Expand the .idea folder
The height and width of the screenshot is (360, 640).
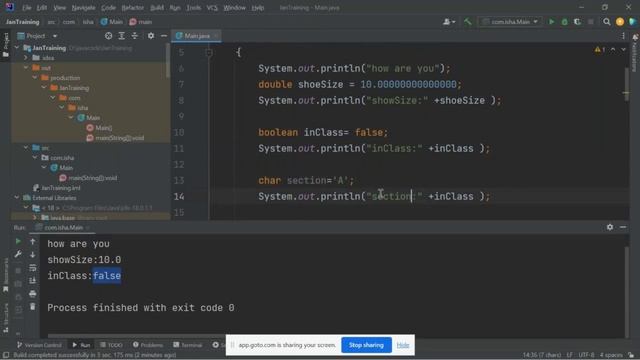click(x=26, y=58)
